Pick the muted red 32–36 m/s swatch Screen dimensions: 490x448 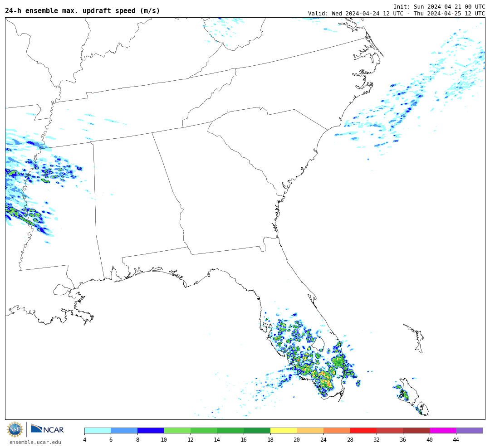[390, 430]
